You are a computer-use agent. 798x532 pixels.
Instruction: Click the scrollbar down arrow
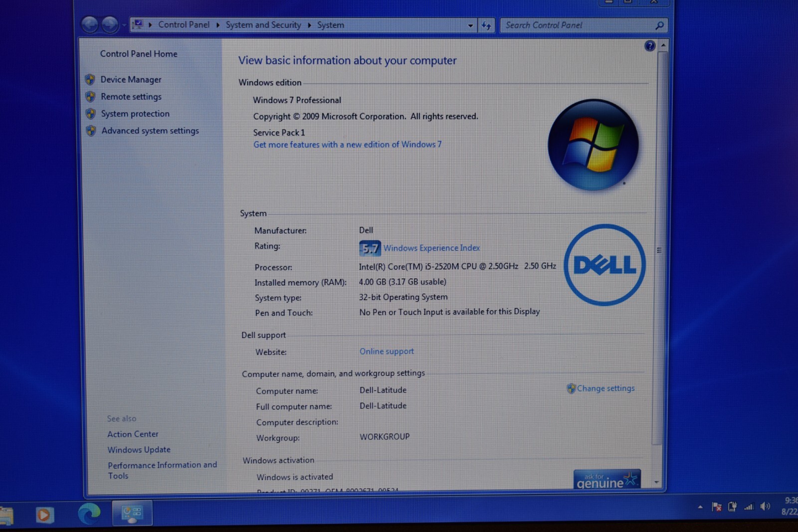657,483
